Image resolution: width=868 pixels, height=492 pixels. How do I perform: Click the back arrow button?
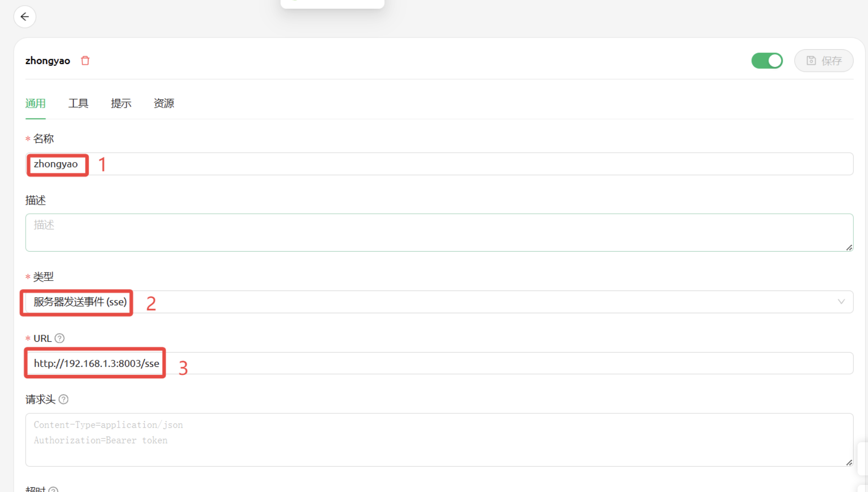(x=25, y=17)
